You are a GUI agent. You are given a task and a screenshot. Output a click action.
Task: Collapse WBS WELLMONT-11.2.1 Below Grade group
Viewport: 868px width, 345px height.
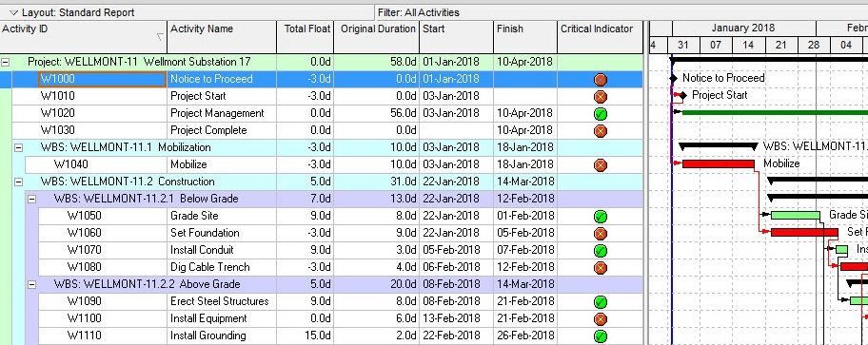click(31, 199)
